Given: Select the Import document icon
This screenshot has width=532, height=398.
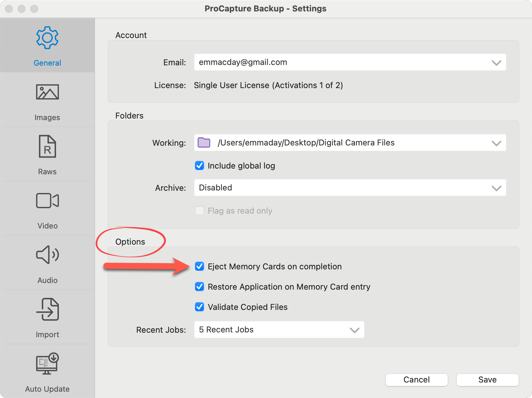Looking at the screenshot, I should 47,309.
